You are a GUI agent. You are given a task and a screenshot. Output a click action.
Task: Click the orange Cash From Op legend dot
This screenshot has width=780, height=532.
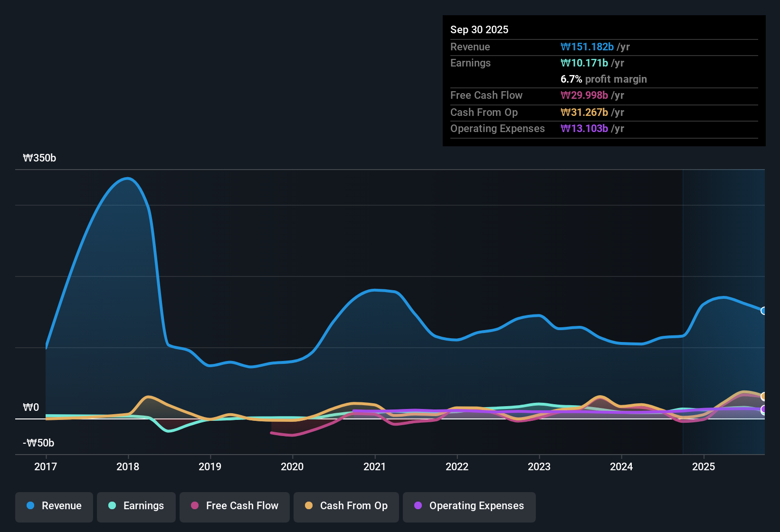(308, 506)
